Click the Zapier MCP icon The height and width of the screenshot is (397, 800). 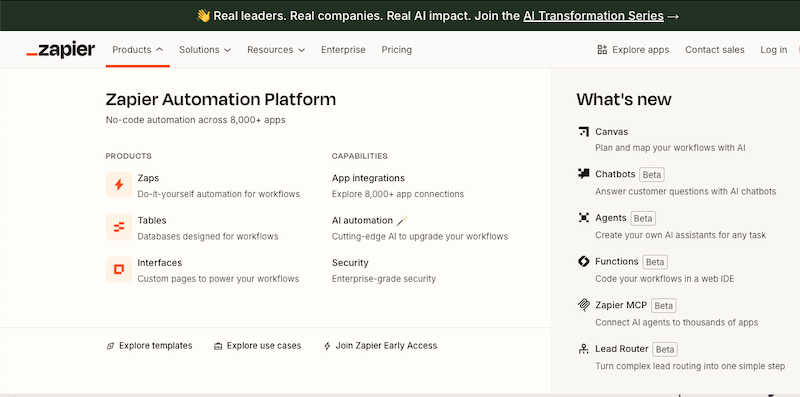coord(584,305)
